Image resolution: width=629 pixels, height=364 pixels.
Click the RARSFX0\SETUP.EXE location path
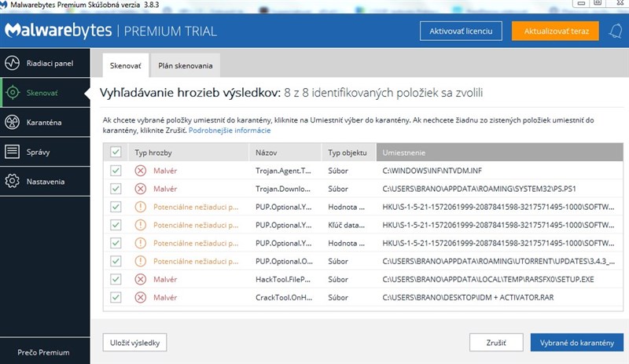[488, 279]
